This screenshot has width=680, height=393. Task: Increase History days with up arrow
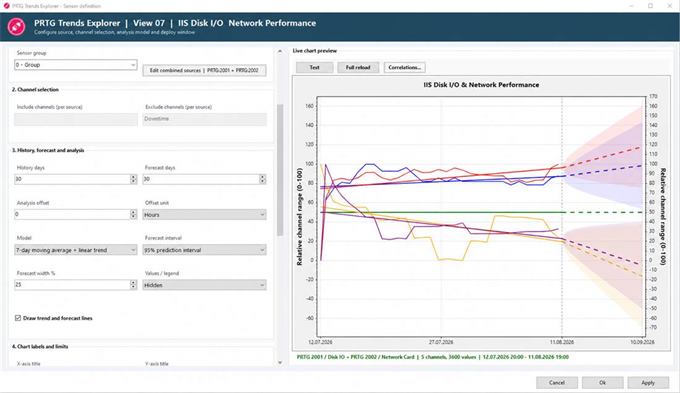click(134, 177)
